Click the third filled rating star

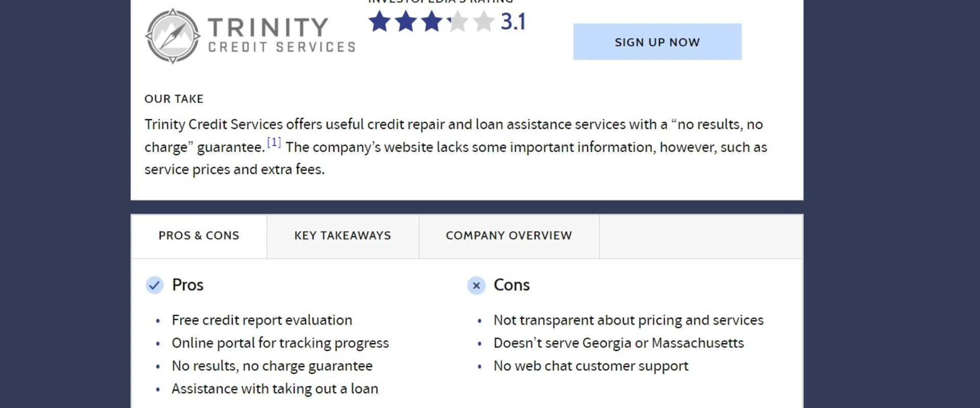[432, 22]
